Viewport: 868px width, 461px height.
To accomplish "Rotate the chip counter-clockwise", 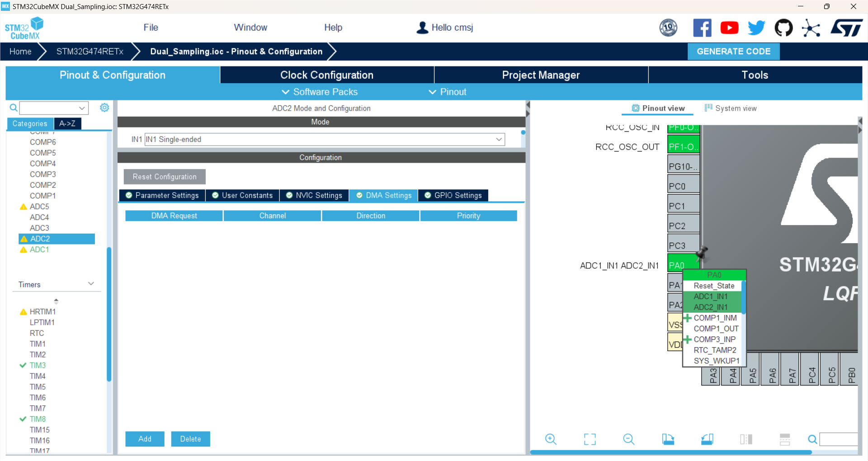I will pos(707,439).
